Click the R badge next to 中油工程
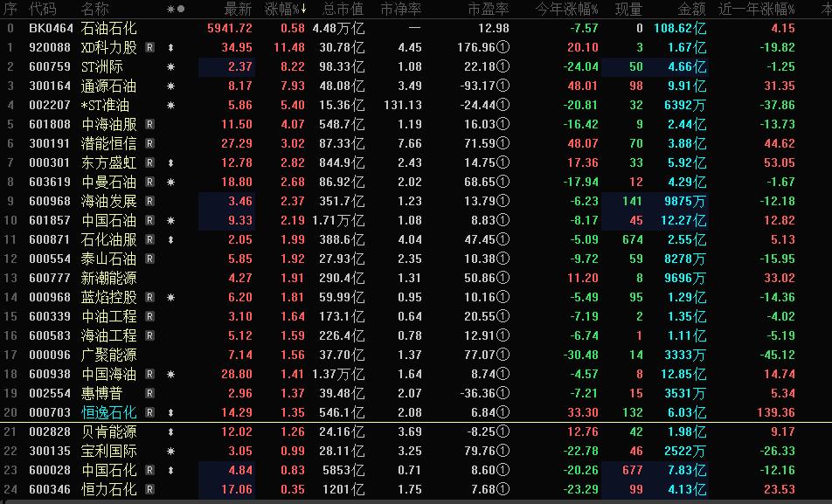This screenshot has width=832, height=504. pos(149,317)
